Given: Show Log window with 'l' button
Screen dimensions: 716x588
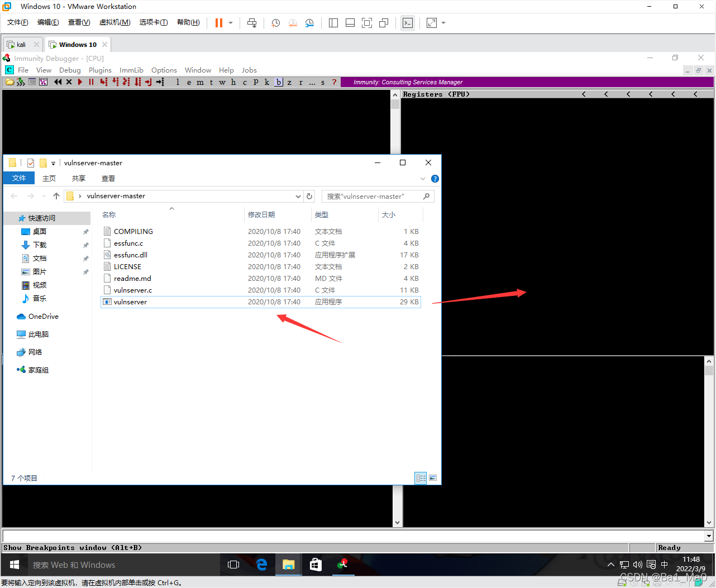Looking at the screenshot, I should [178, 82].
